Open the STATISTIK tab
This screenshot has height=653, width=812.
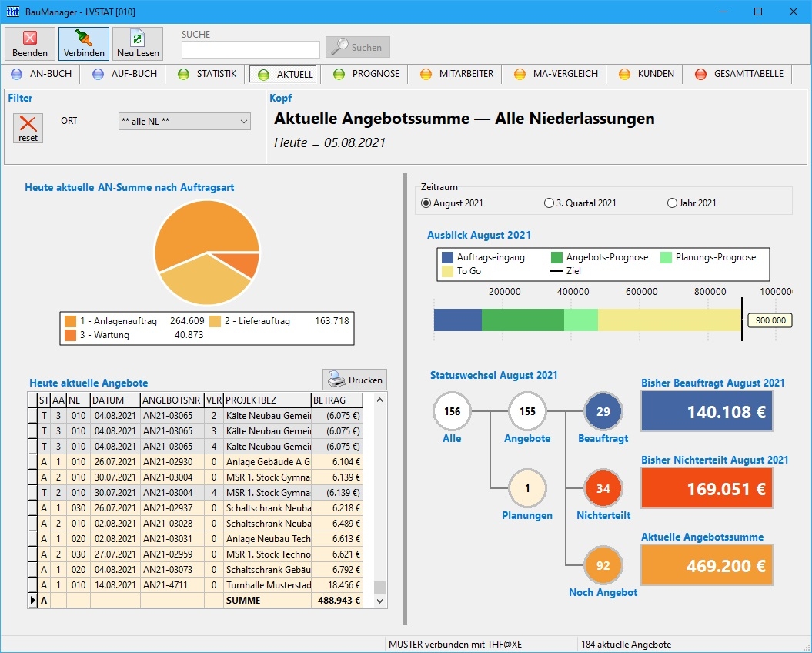click(x=207, y=74)
